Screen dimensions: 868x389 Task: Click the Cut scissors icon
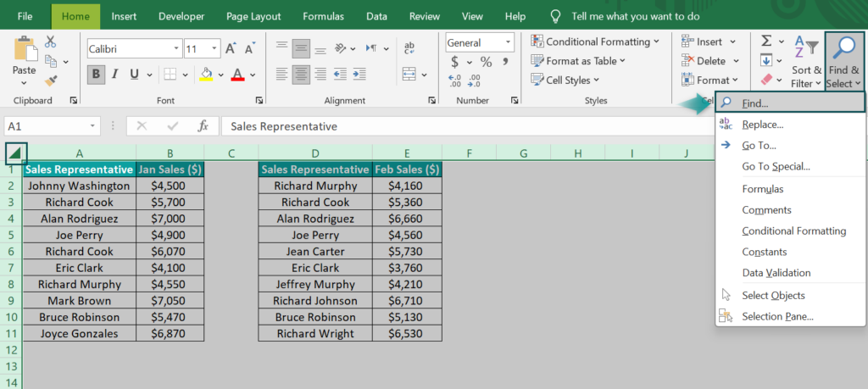(x=50, y=42)
